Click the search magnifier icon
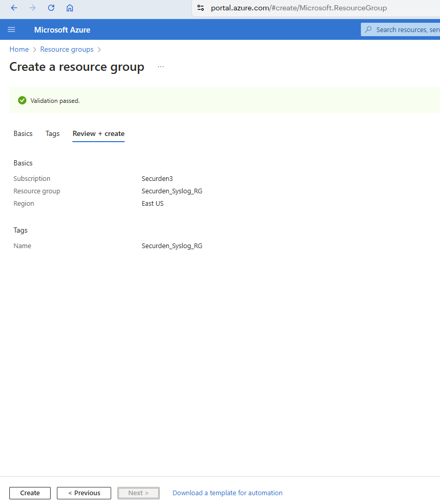Screen dimensions: 440x504 [368, 29]
